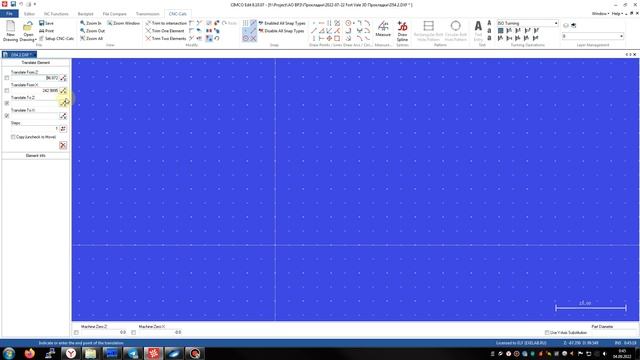The height and width of the screenshot is (360, 640).
Task: Click the Steps calculator icon
Action: point(63,129)
